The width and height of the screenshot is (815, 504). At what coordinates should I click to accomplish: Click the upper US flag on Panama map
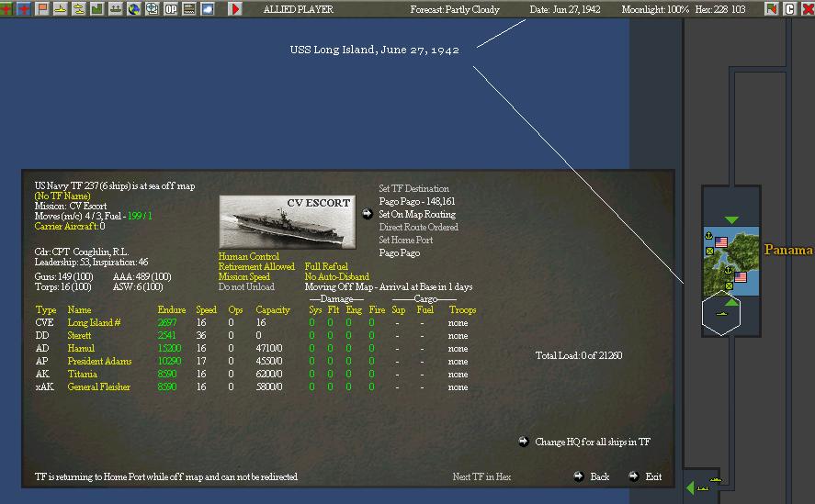[x=721, y=242]
